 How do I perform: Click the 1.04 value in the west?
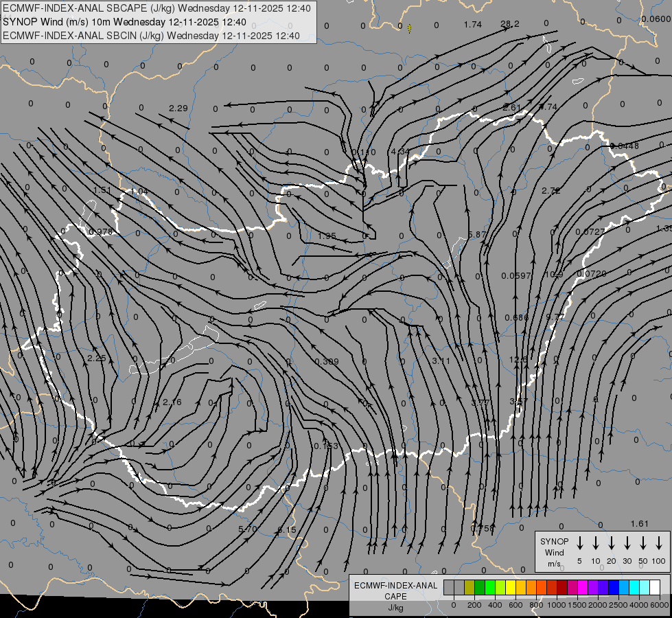[x=140, y=191]
